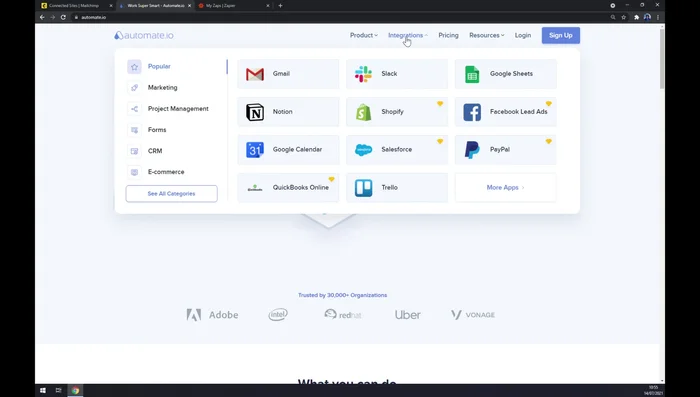
Task: Click 'Trusted by 30,000+ Organizations' text
Action: point(342,295)
